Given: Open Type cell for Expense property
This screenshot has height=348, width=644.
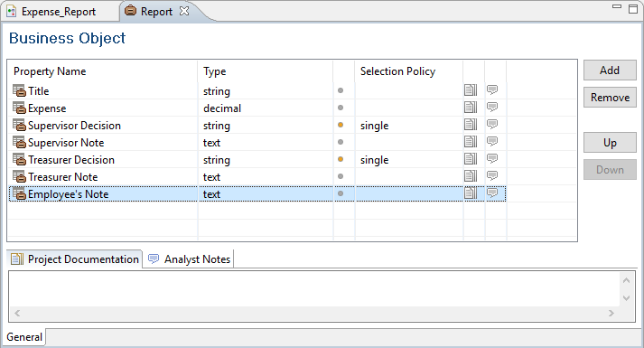Looking at the screenshot, I should [x=266, y=108].
